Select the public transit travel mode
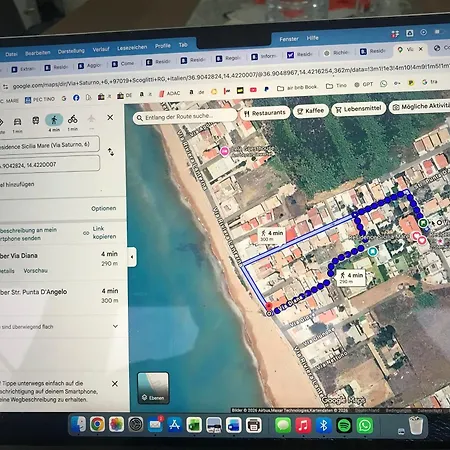450x450 pixels. (36, 120)
